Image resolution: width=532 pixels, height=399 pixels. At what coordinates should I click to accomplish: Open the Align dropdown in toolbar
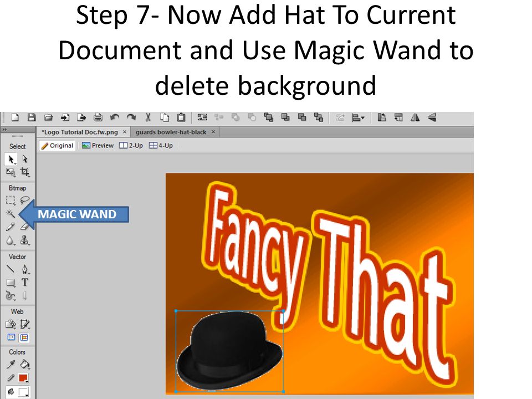pos(358,117)
